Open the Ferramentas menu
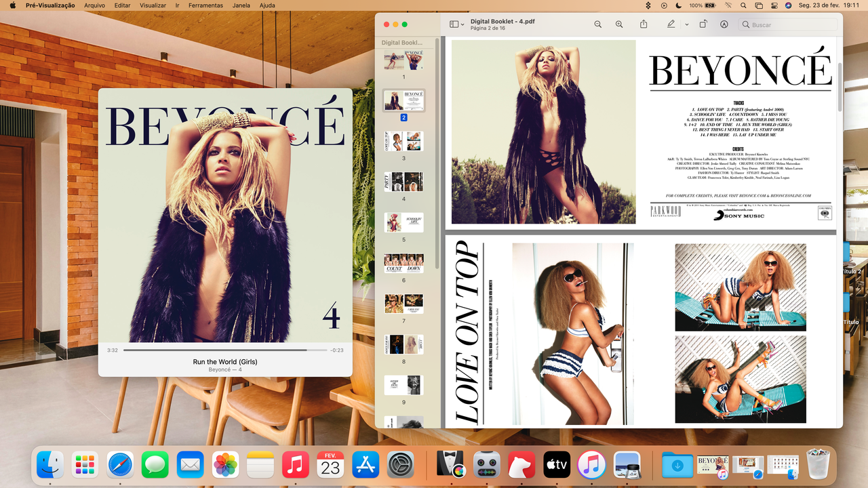This screenshot has width=868, height=488. point(205,5)
